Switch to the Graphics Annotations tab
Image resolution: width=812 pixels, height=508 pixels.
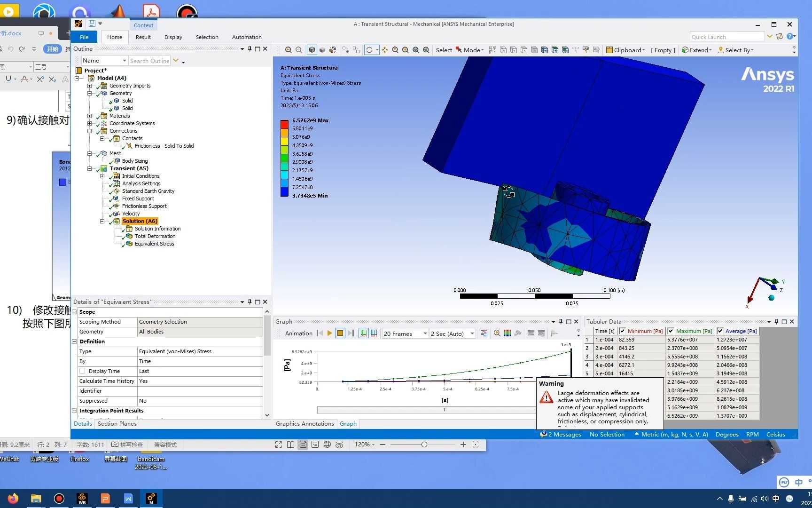point(304,424)
